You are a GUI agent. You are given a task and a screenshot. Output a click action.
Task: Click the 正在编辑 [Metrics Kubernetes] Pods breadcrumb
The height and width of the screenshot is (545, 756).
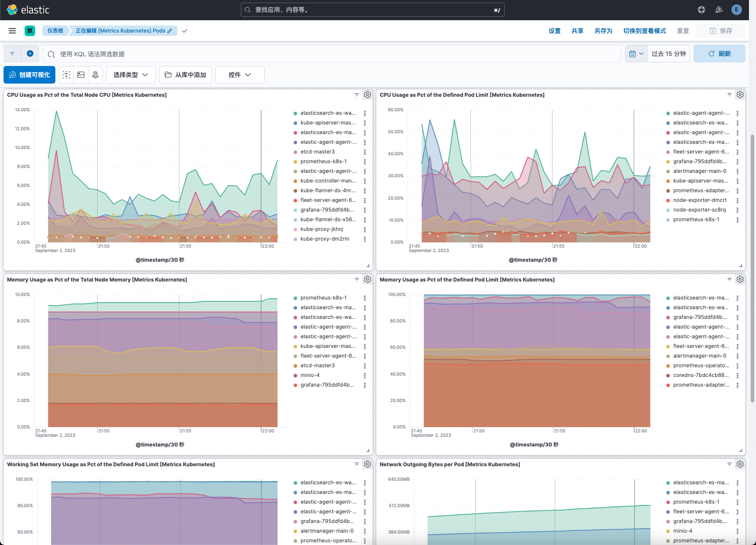(124, 31)
